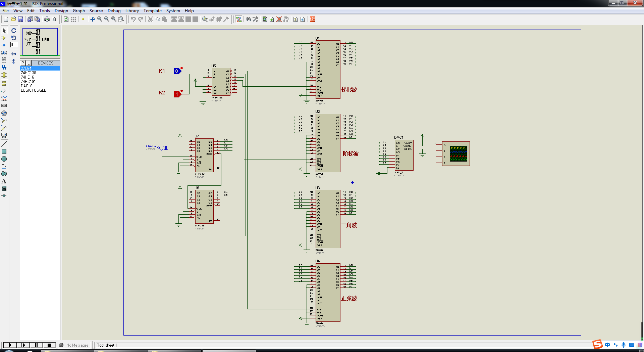Click the Rotate Clockwise icon
The image size is (644, 352).
(x=14, y=31)
